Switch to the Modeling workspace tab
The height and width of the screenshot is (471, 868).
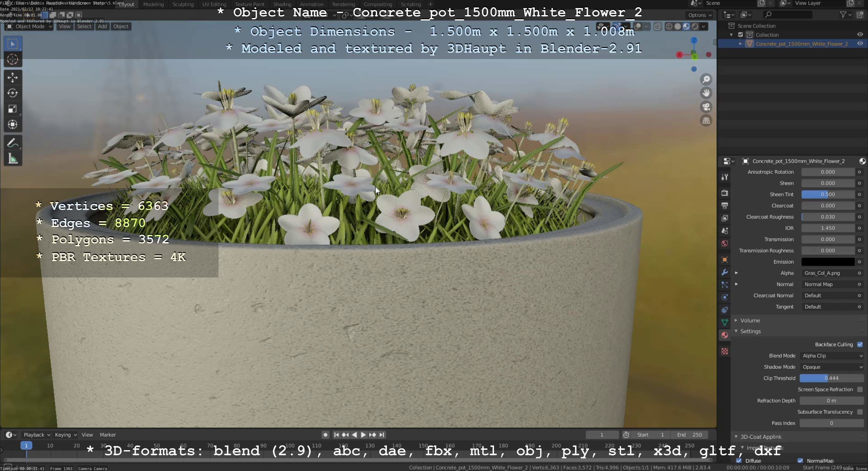pos(153,4)
